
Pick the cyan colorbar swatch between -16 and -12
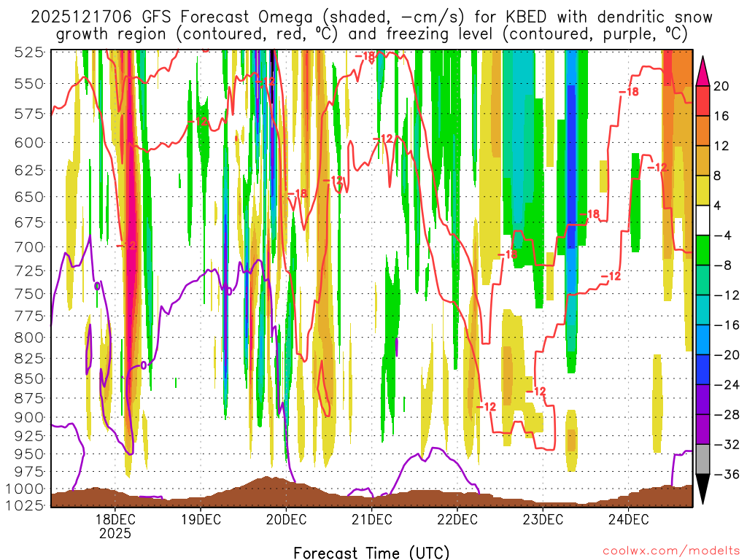(703, 310)
